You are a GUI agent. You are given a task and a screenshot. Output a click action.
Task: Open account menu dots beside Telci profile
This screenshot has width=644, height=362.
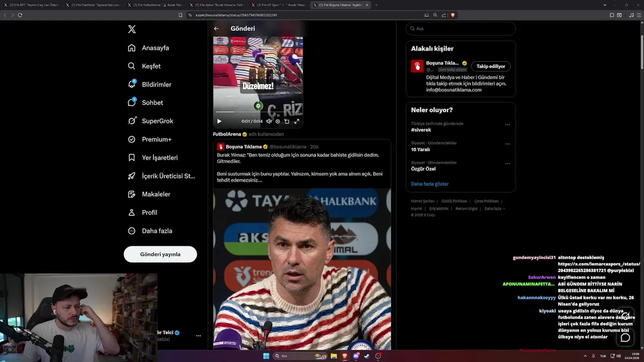tap(198, 335)
